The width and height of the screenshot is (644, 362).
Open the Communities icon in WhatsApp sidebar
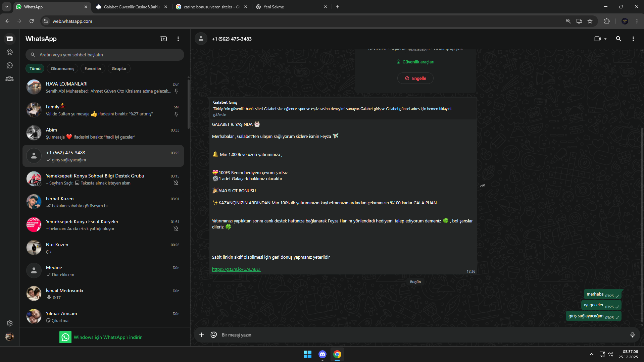[x=10, y=79]
